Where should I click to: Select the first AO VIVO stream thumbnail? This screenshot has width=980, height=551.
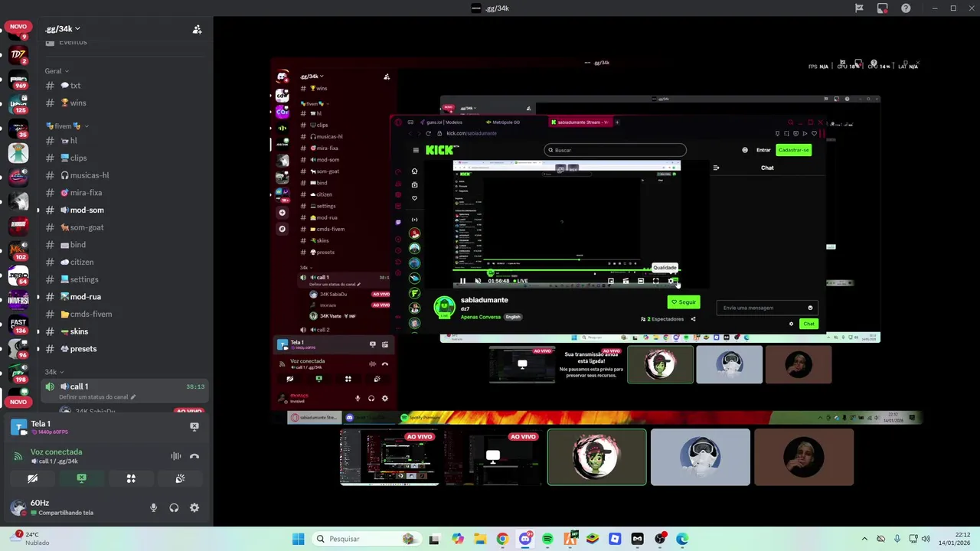tap(390, 457)
